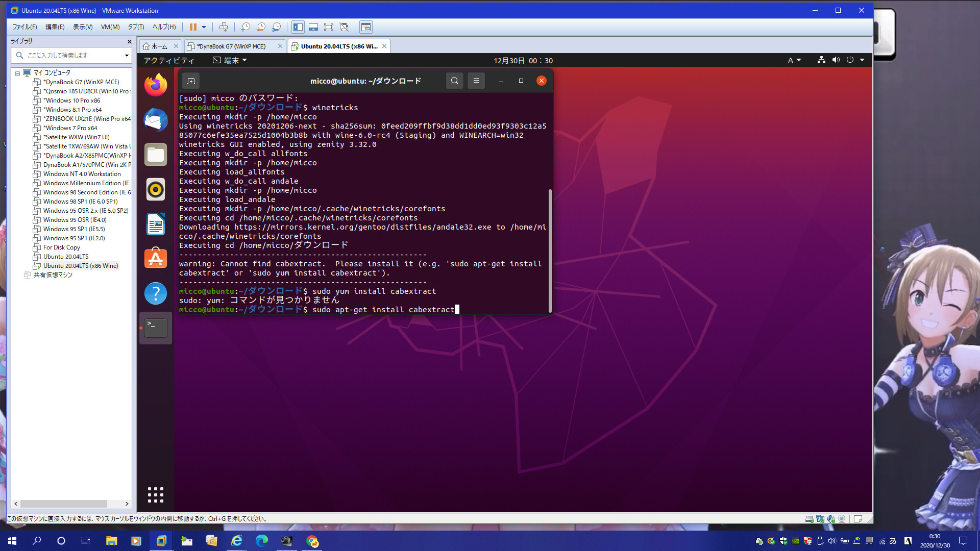The height and width of the screenshot is (551, 980).
Task: Click the Ubuntu network status icon
Action: (x=821, y=60)
